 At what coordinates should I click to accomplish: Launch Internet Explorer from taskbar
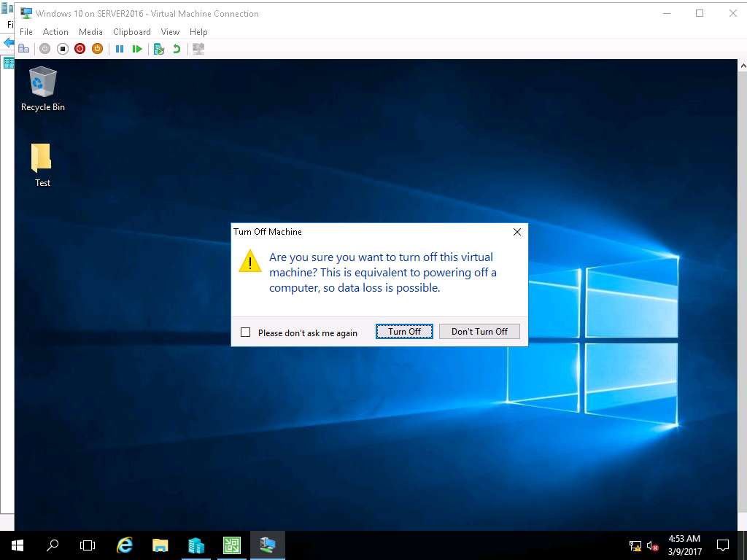(124, 545)
